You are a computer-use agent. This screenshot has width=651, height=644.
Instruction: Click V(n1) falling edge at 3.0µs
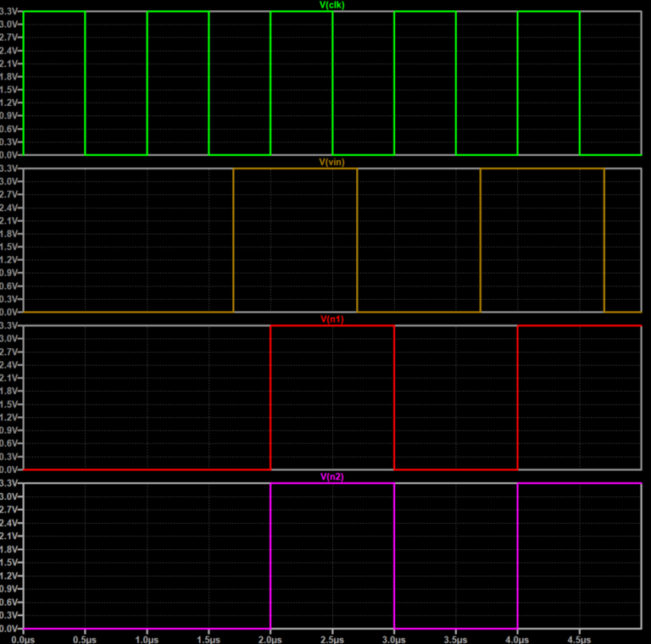pos(394,398)
